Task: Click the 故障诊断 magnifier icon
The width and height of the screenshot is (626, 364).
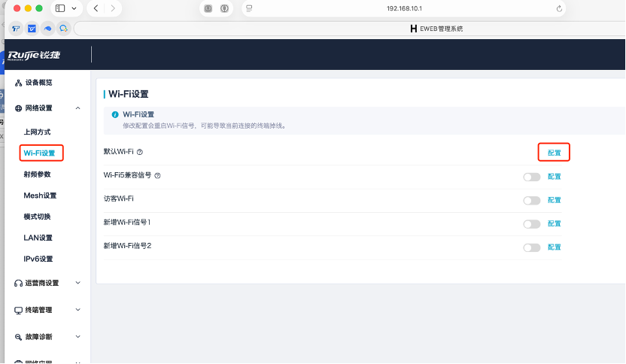Action: click(x=18, y=337)
